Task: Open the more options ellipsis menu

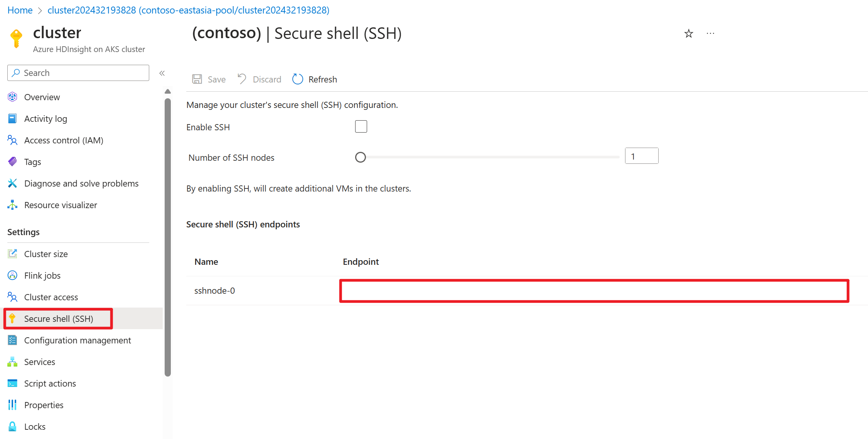Action: [x=710, y=34]
